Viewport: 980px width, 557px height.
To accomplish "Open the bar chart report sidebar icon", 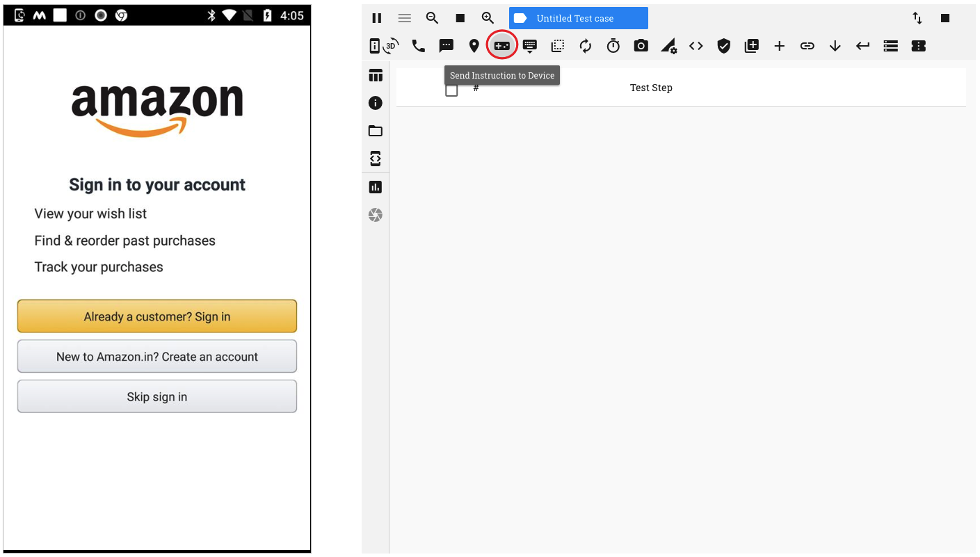I will [376, 187].
